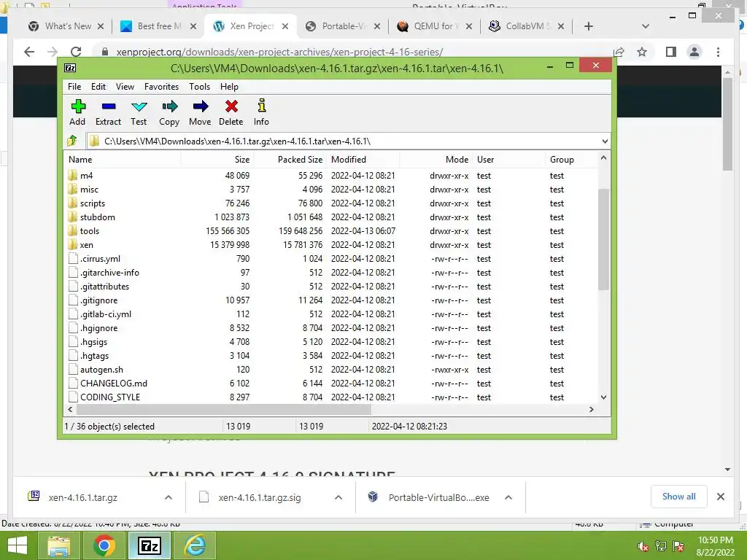The width and height of the screenshot is (747, 560).
Task: Open the Help menu
Action: (229, 87)
